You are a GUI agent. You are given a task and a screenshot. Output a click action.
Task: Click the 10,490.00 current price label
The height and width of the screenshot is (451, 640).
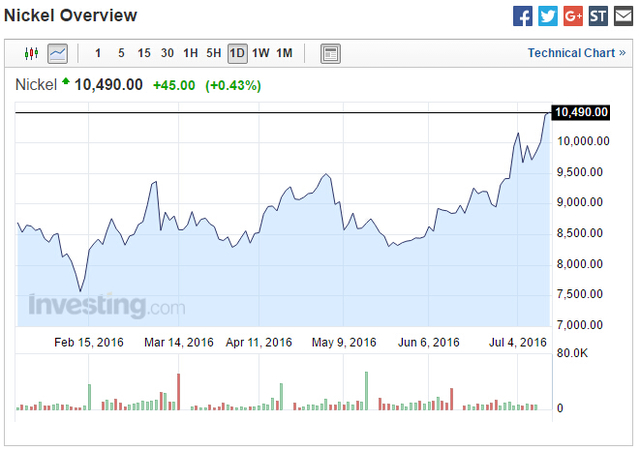point(581,113)
